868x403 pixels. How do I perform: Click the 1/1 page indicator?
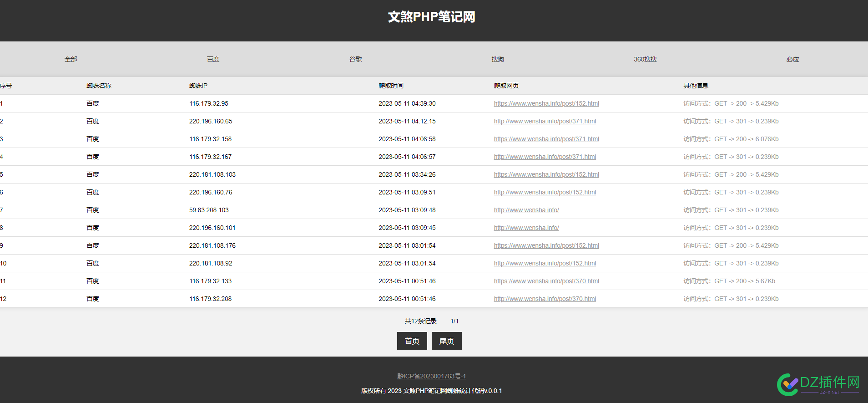coord(454,321)
